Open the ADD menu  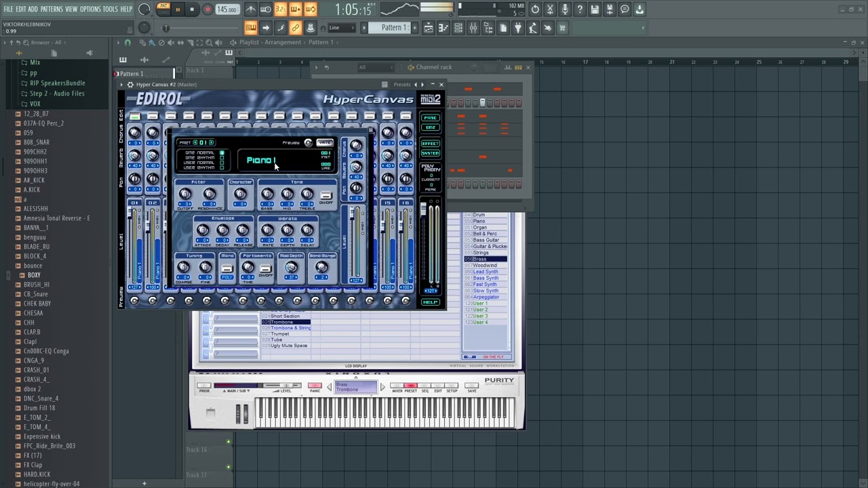[x=33, y=9]
